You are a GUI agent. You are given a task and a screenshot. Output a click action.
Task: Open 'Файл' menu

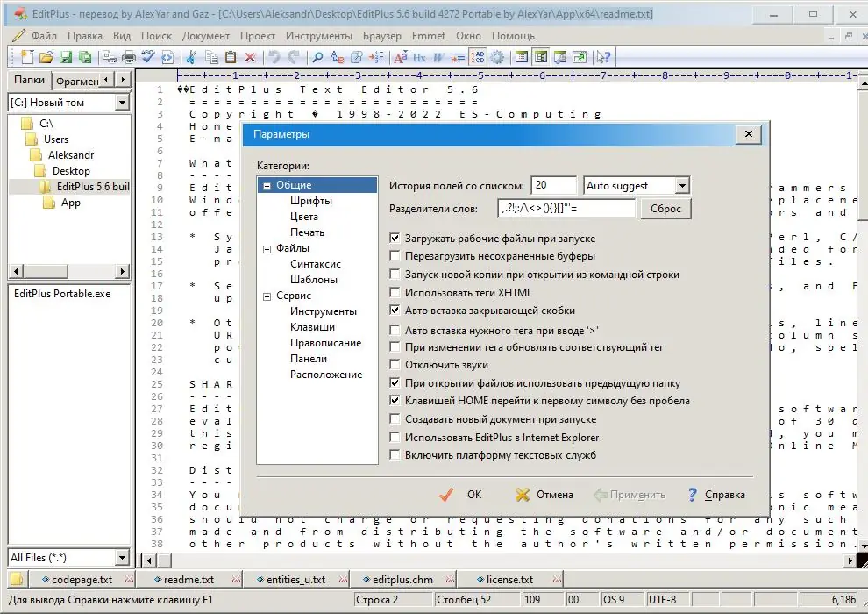tap(45, 36)
